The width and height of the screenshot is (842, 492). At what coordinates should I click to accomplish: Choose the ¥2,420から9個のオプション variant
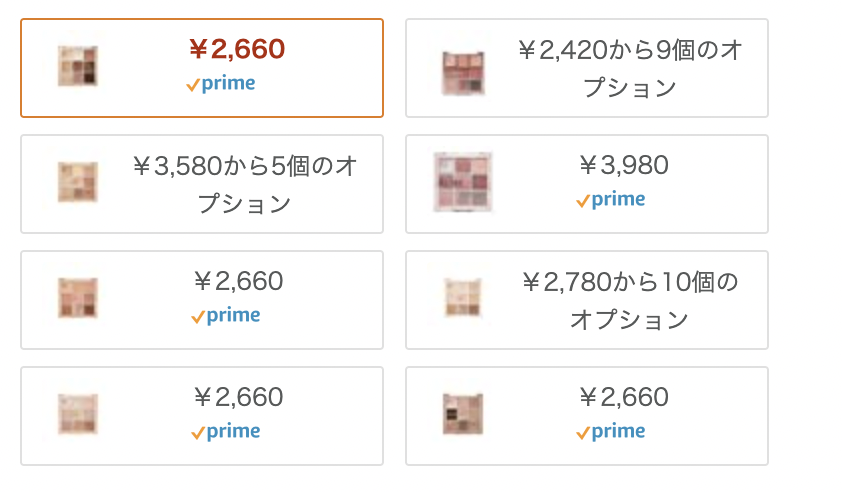pyautogui.click(x=587, y=68)
